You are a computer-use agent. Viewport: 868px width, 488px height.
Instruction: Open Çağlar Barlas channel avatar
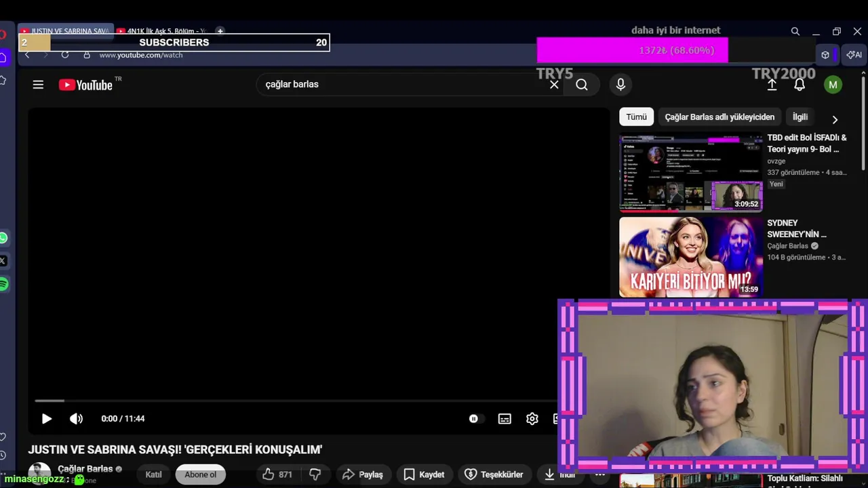39,474
